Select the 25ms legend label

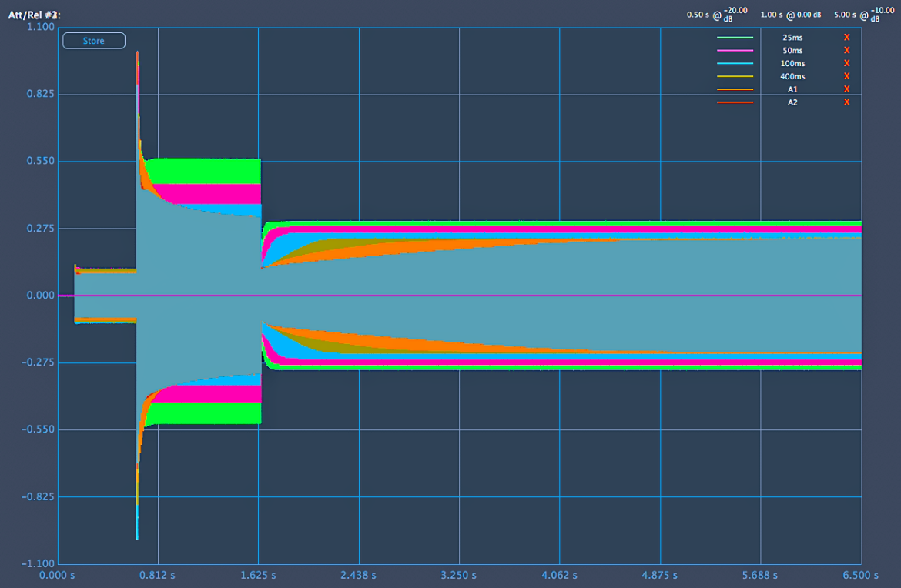coord(792,37)
